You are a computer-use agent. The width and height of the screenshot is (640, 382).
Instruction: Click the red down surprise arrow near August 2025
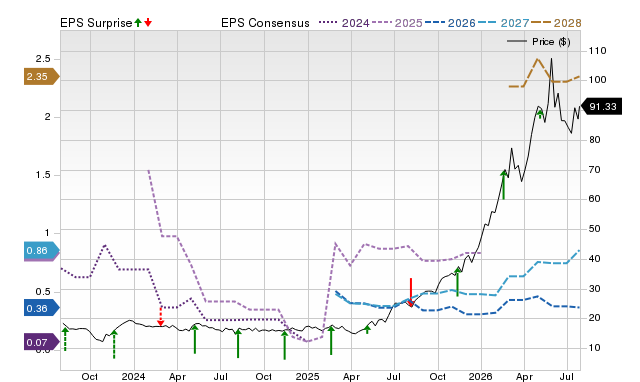click(x=411, y=292)
